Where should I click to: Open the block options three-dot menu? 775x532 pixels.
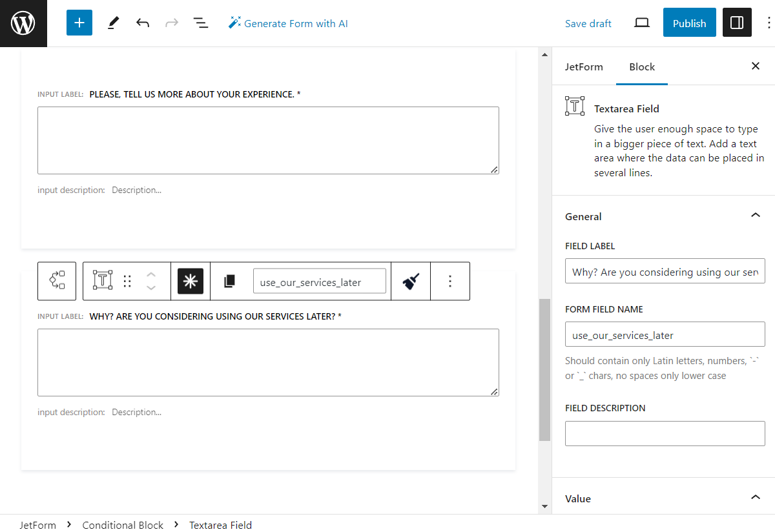click(450, 281)
